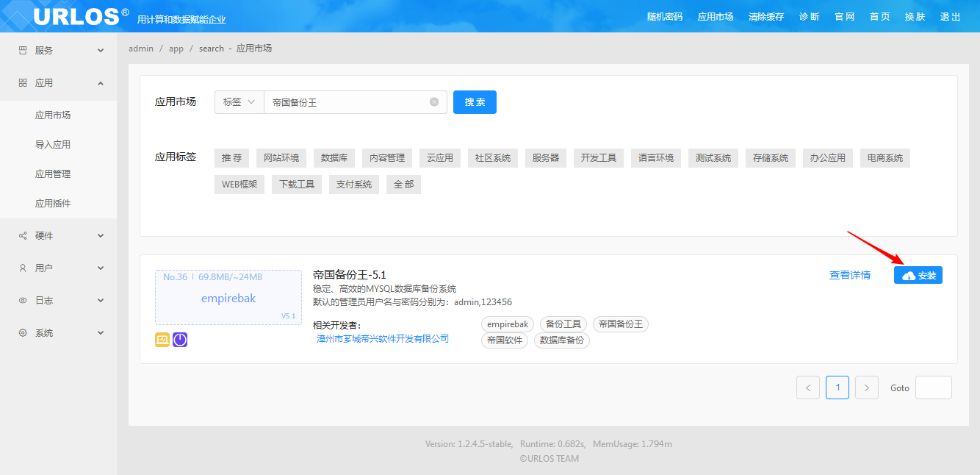Go to the next results page

(x=867, y=387)
